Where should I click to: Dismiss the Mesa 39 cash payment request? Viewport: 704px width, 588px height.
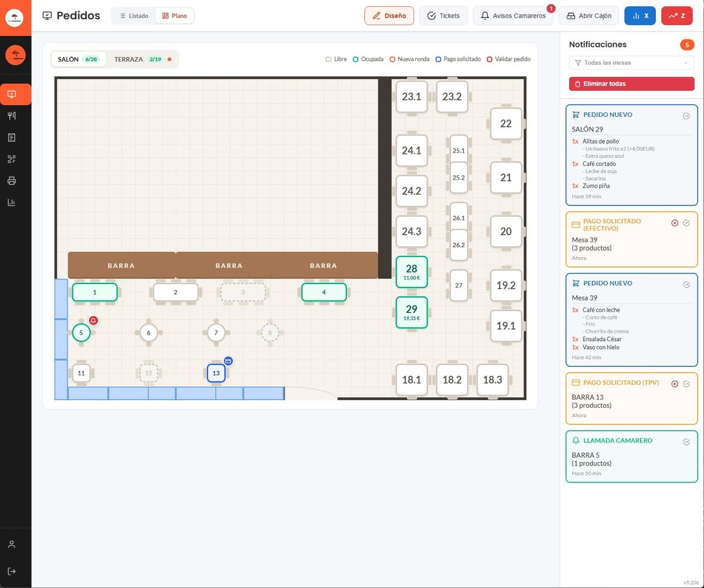pos(675,223)
